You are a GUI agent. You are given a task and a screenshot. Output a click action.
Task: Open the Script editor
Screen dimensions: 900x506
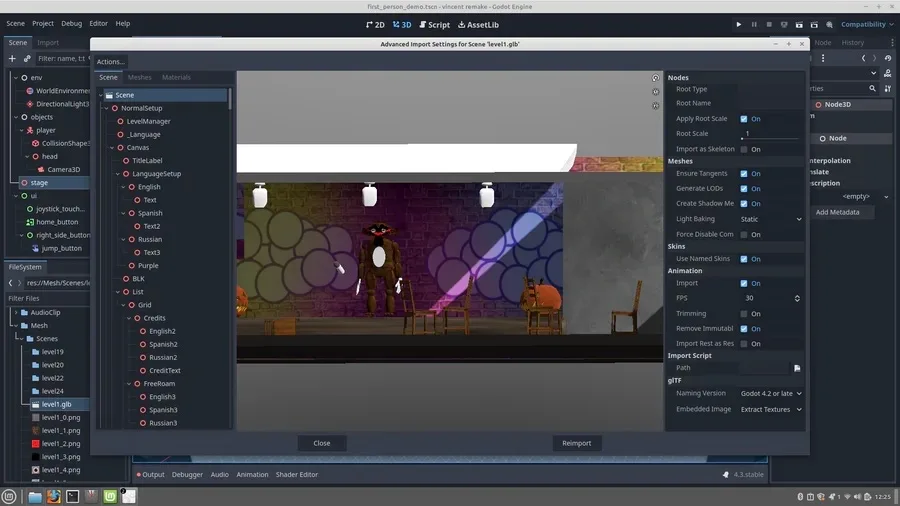435,25
